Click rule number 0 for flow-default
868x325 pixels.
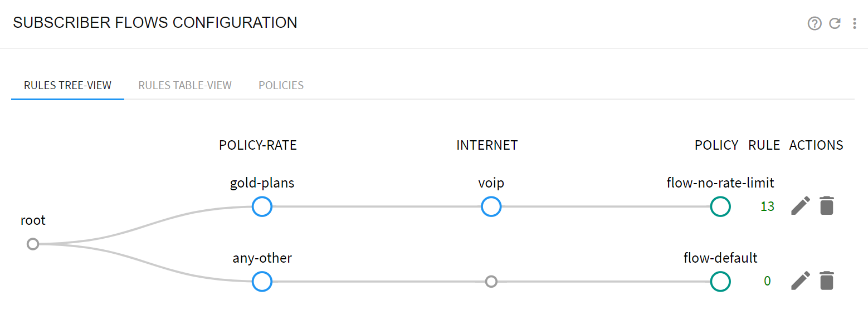click(x=767, y=282)
